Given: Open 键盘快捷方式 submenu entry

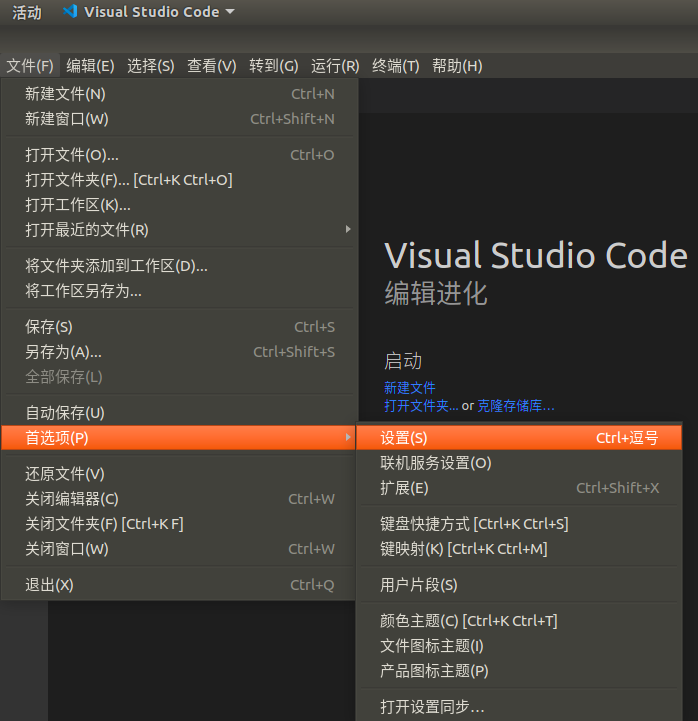Looking at the screenshot, I should point(519,524).
